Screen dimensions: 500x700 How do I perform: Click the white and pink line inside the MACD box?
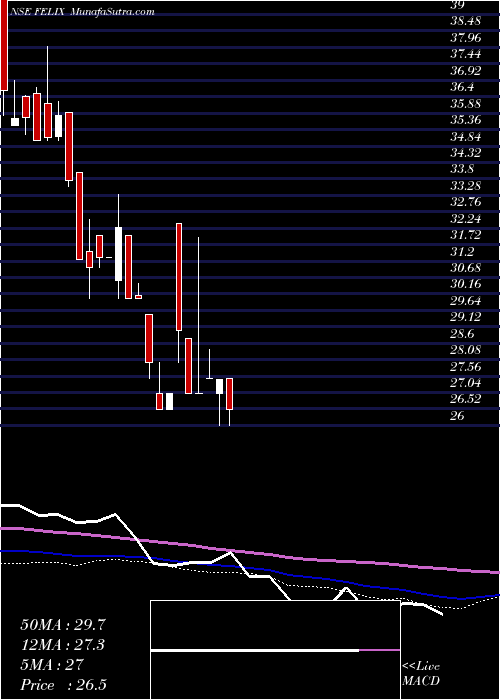275,650
